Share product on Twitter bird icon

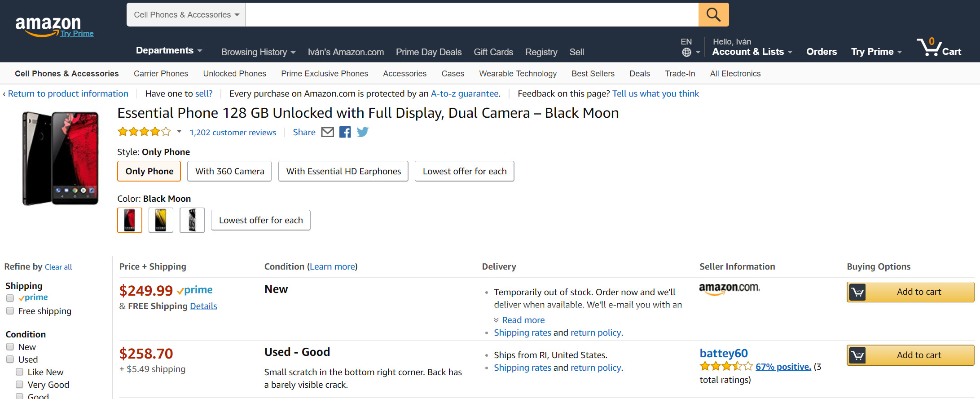point(363,132)
